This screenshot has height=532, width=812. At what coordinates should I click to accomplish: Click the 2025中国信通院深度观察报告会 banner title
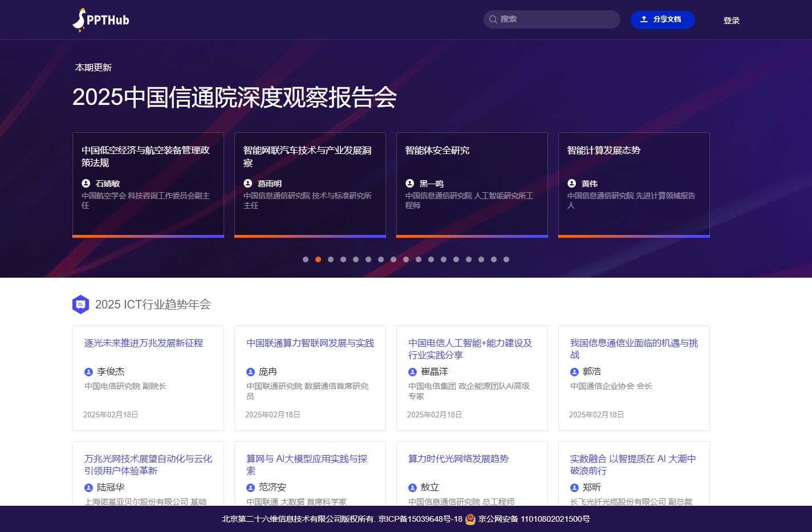point(234,98)
